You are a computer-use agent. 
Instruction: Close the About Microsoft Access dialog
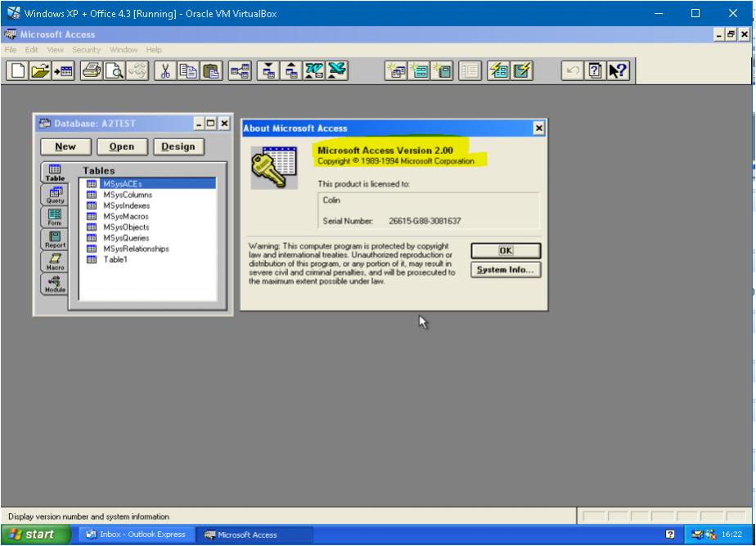pyautogui.click(x=539, y=129)
